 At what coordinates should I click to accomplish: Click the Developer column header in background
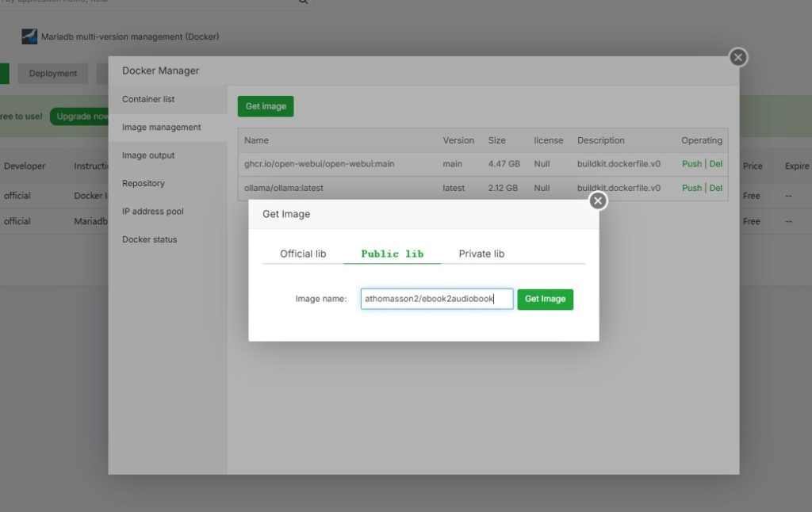(25, 166)
